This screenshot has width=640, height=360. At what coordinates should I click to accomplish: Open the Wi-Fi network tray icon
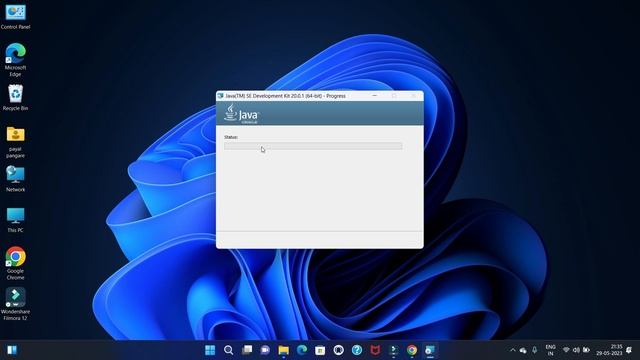click(x=566, y=350)
